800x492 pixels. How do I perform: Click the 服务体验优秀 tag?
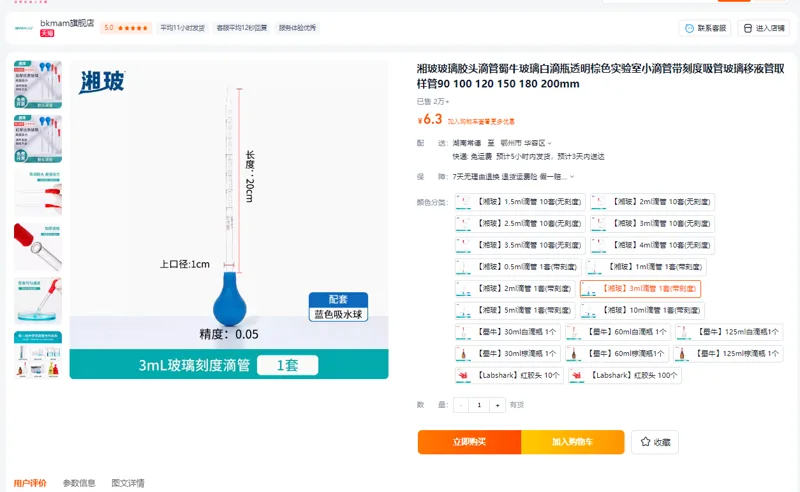point(297,28)
